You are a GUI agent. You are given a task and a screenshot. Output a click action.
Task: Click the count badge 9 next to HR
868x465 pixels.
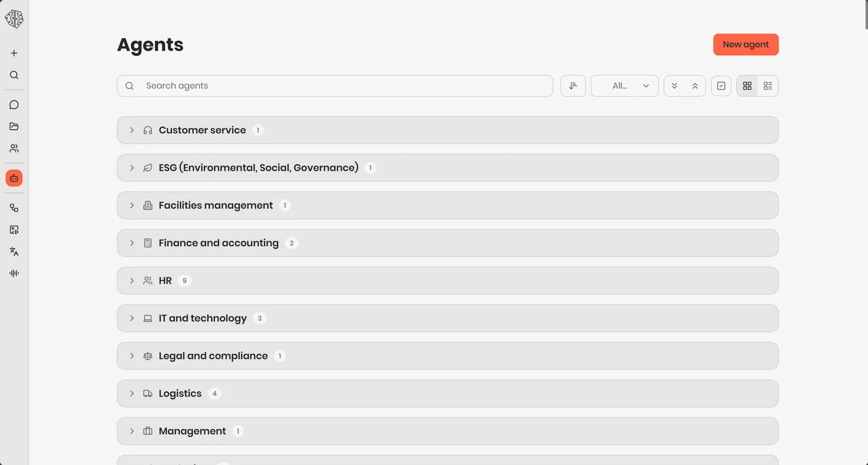[184, 281]
